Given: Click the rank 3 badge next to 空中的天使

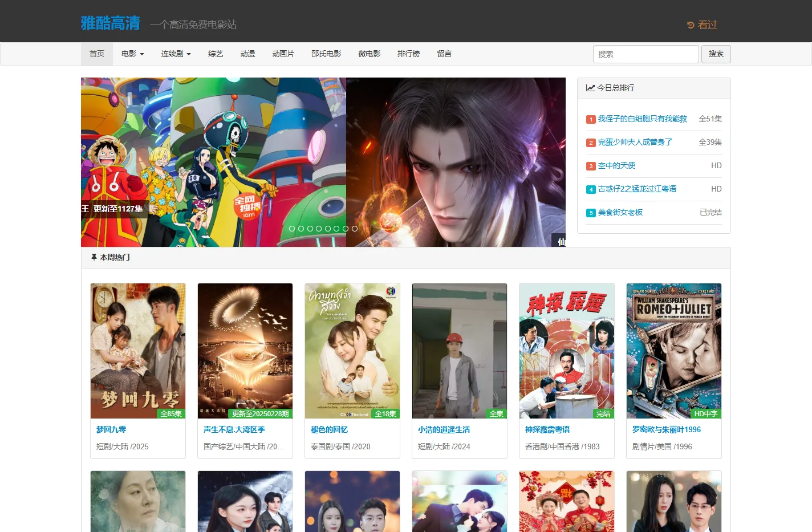Looking at the screenshot, I should click(x=591, y=166).
